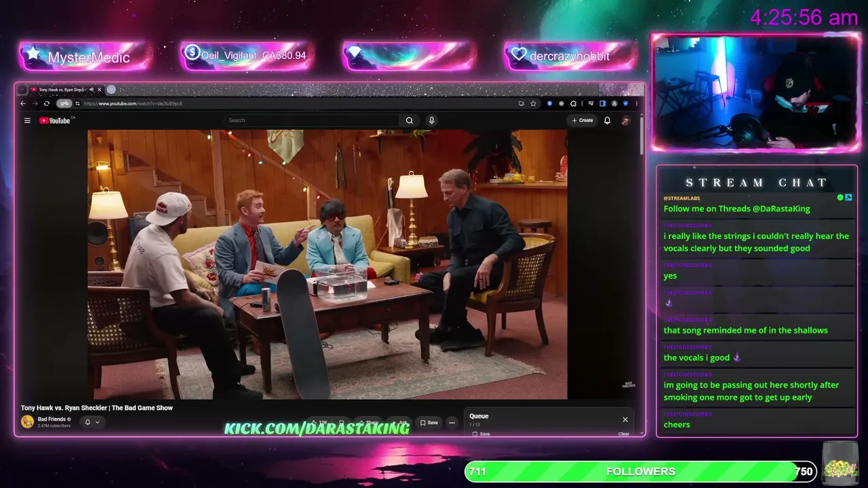Click the tip jar icon beside follower goal
The height and width of the screenshot is (488, 868).
[x=840, y=464]
